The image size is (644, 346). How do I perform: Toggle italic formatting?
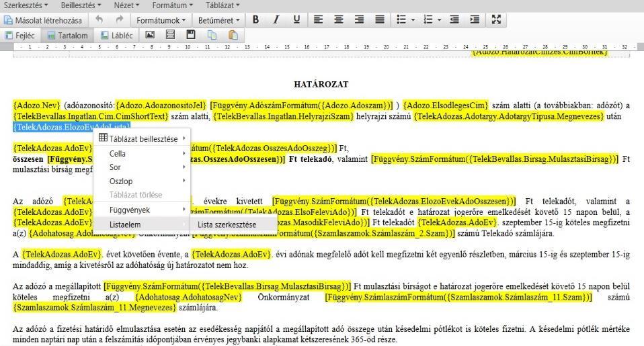click(x=276, y=19)
